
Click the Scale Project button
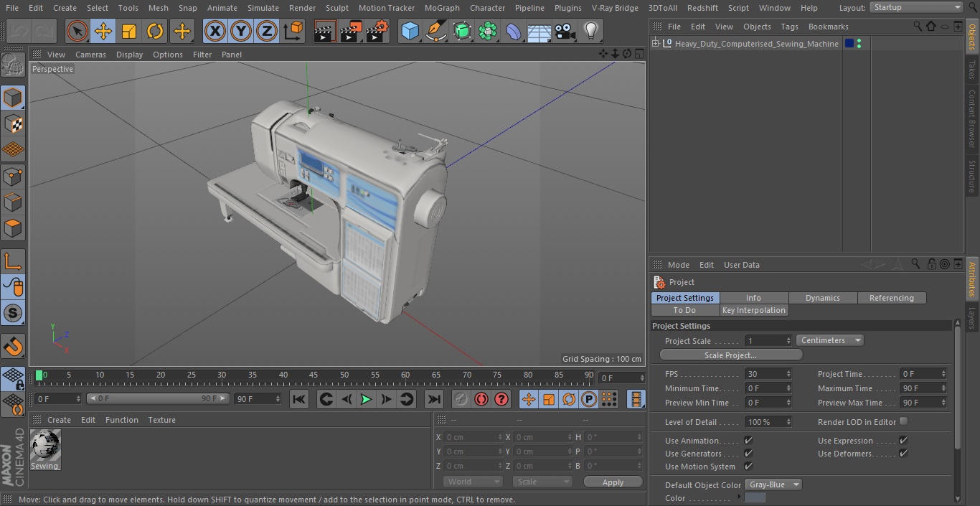click(x=730, y=355)
